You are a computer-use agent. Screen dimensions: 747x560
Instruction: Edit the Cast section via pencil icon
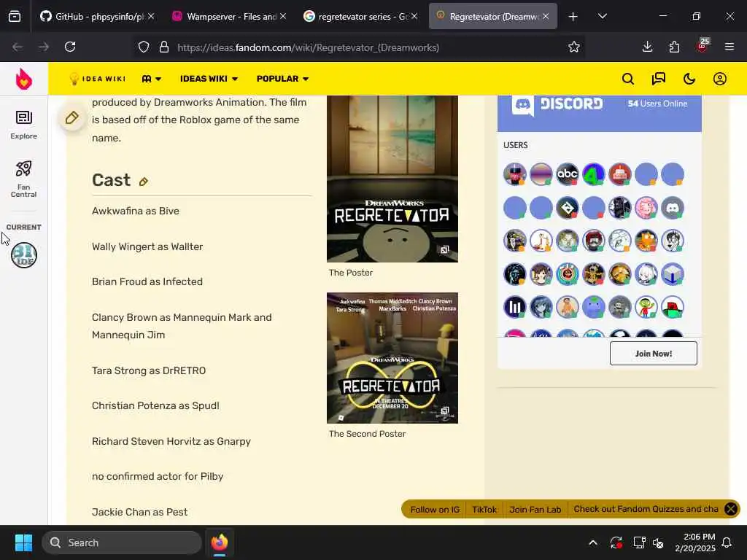(144, 182)
